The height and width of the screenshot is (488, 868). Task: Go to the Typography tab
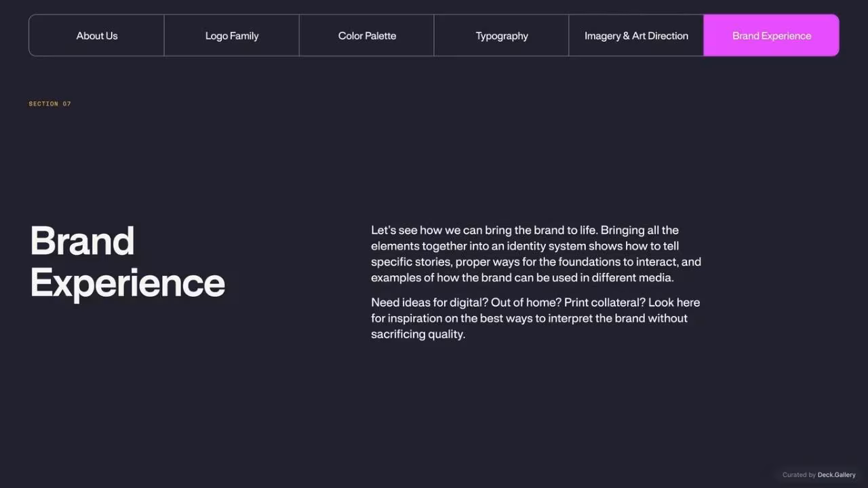[x=501, y=35]
